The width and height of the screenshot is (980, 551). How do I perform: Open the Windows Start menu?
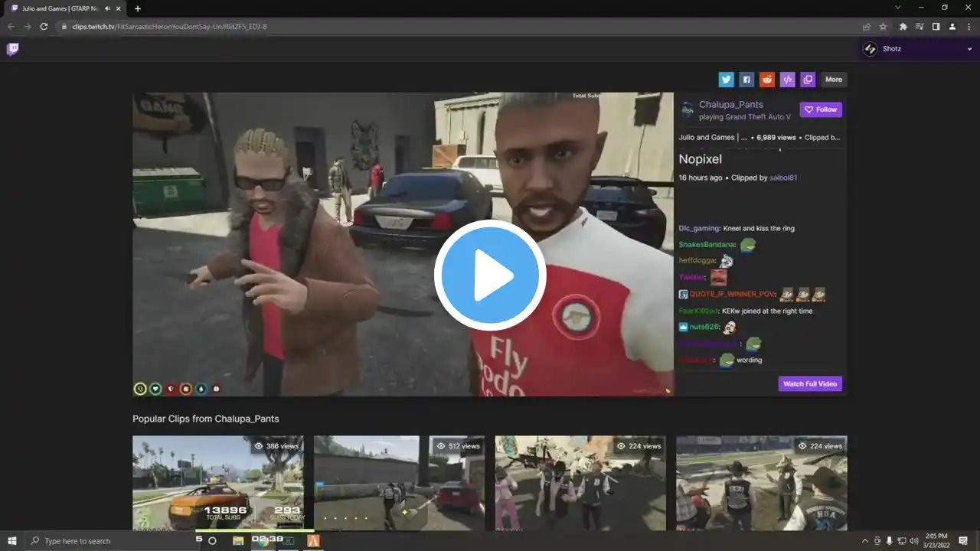pos(12,541)
